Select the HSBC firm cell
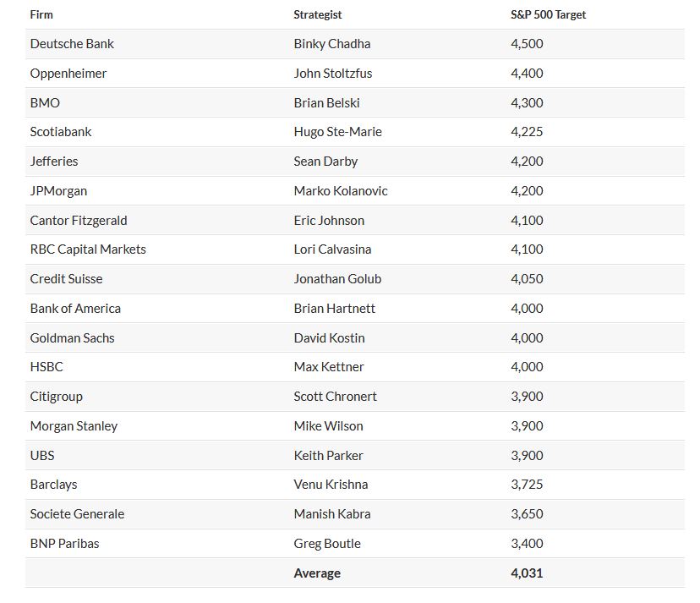The image size is (700, 603). [x=46, y=367]
